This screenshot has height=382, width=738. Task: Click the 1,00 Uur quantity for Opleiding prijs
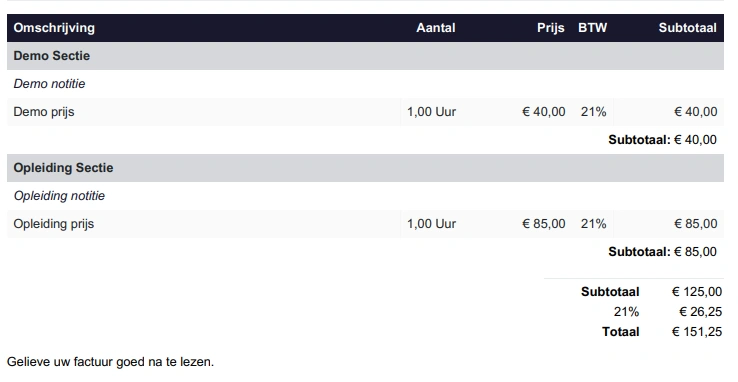tap(431, 224)
